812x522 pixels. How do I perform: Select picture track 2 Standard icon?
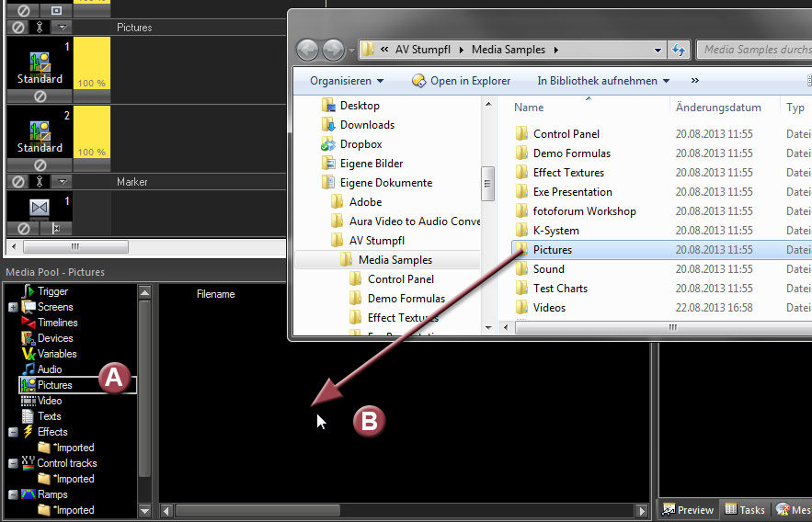click(40, 132)
